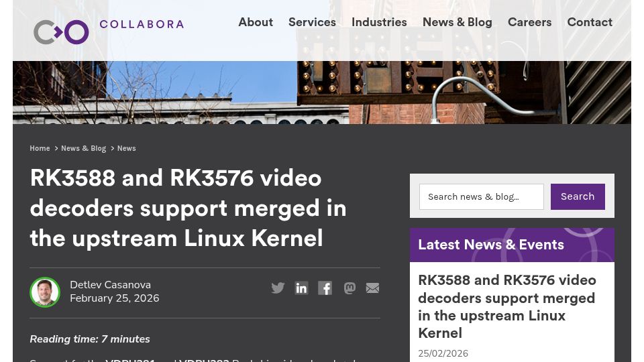Open the Services menu

[312, 22]
